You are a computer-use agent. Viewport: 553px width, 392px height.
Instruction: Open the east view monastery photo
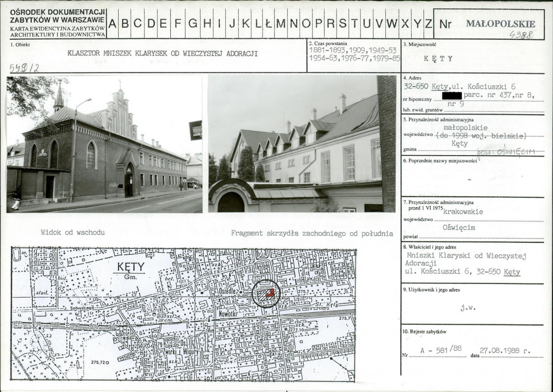(104, 144)
